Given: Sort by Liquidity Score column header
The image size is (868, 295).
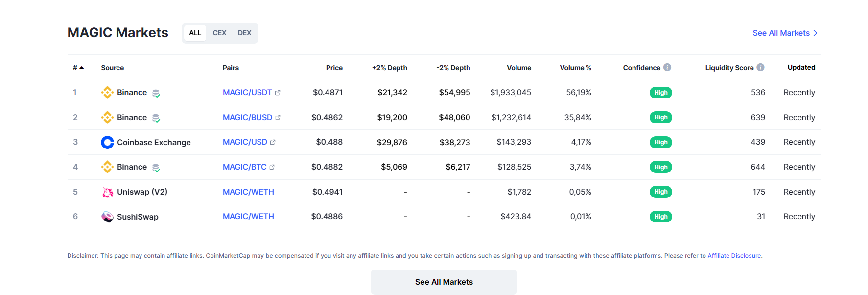Looking at the screenshot, I should coord(729,68).
